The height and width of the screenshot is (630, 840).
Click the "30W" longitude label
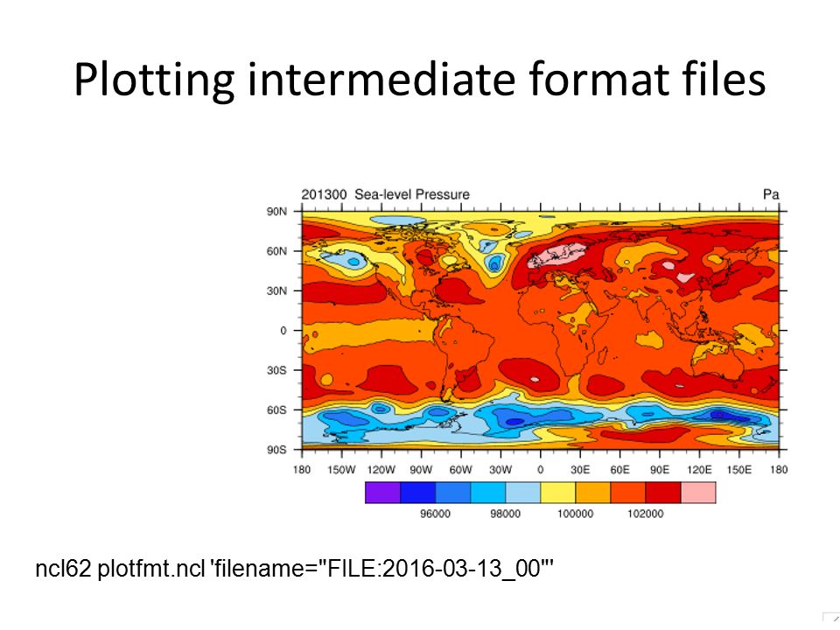(500, 470)
